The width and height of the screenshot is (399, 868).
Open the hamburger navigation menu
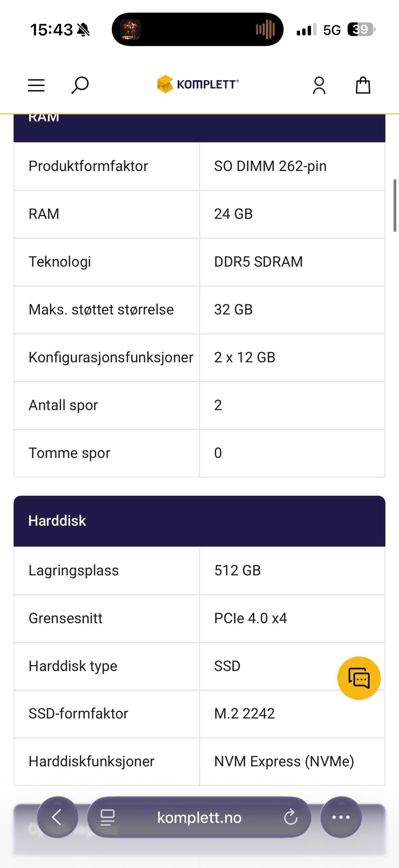[x=36, y=85]
